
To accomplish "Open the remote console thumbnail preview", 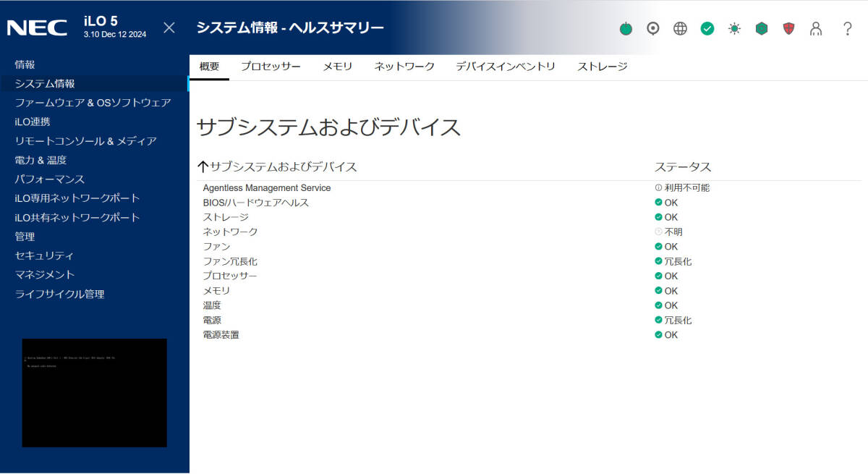I will [x=95, y=392].
